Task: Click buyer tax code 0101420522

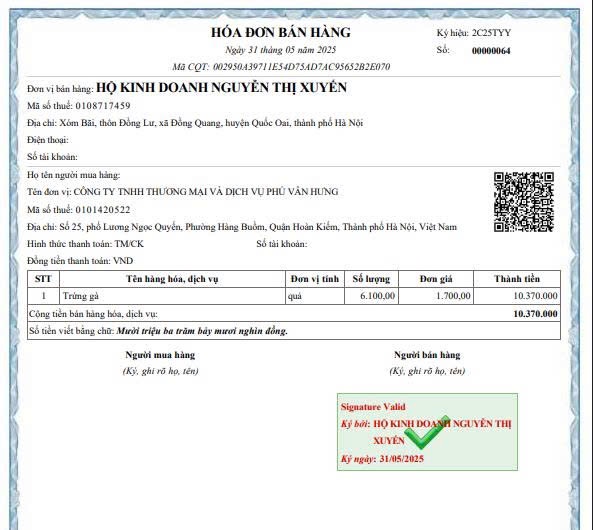Action: [103, 210]
